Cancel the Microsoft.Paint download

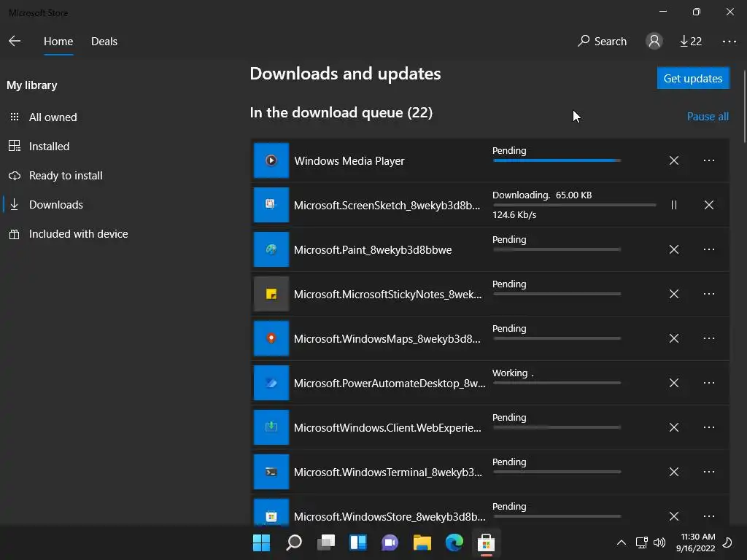[x=673, y=249]
